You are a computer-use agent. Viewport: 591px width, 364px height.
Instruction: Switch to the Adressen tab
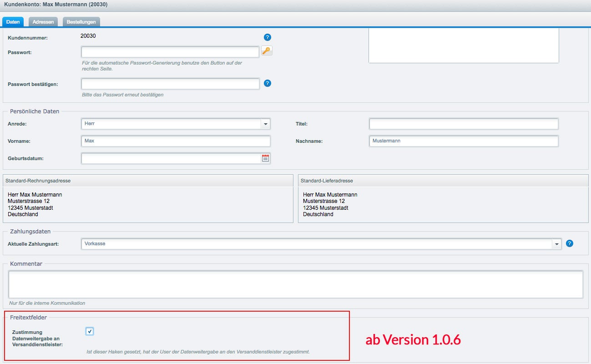pyautogui.click(x=43, y=22)
